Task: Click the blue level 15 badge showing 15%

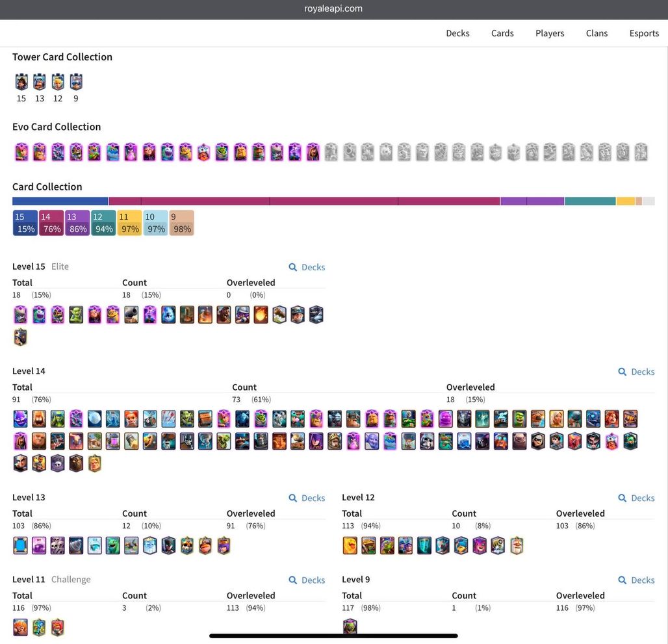Action: pos(25,223)
